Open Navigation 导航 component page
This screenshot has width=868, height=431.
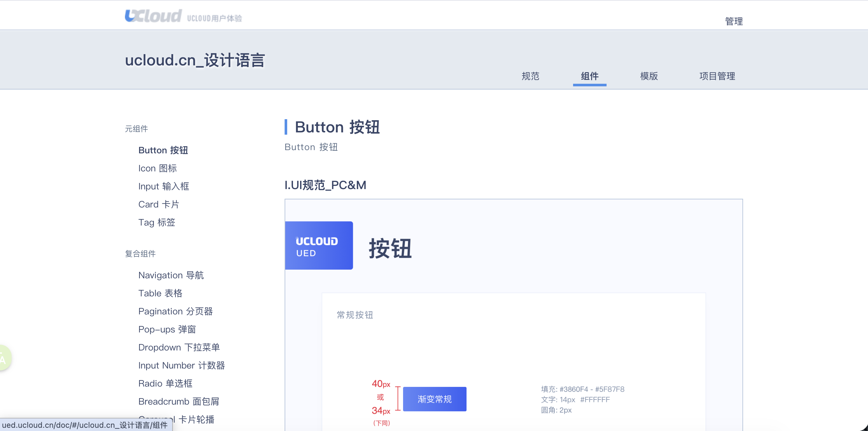[171, 275]
